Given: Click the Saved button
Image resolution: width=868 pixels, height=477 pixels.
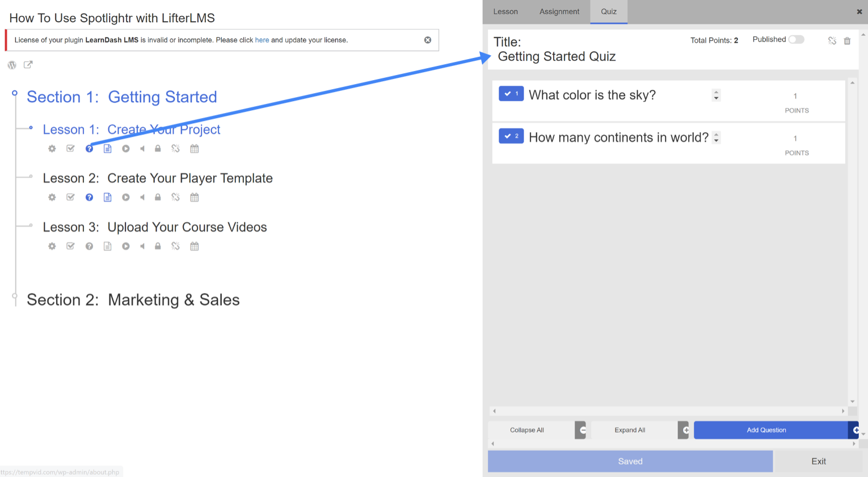Looking at the screenshot, I should tap(630, 461).
